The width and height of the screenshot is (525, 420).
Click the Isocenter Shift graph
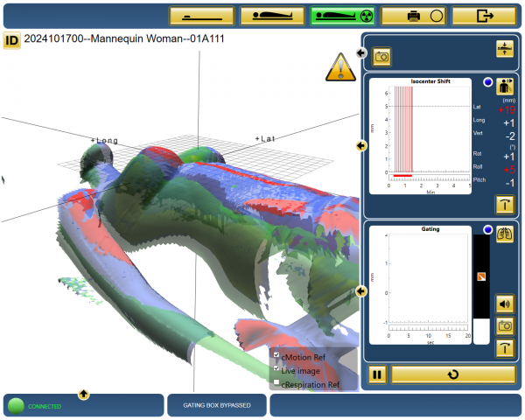(421, 136)
